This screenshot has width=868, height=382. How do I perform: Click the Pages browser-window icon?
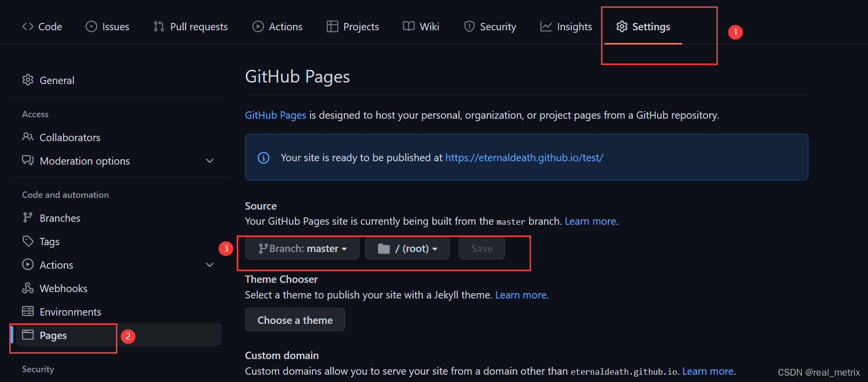[x=28, y=335]
